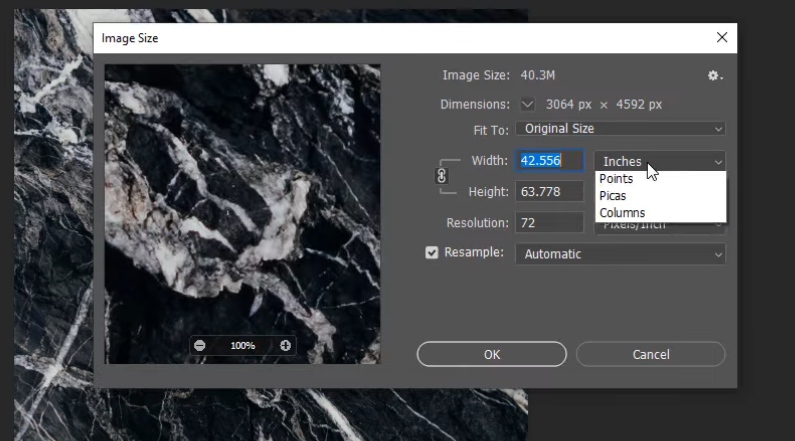
Task: Open the Resample Automatic dropdown
Action: (x=620, y=254)
